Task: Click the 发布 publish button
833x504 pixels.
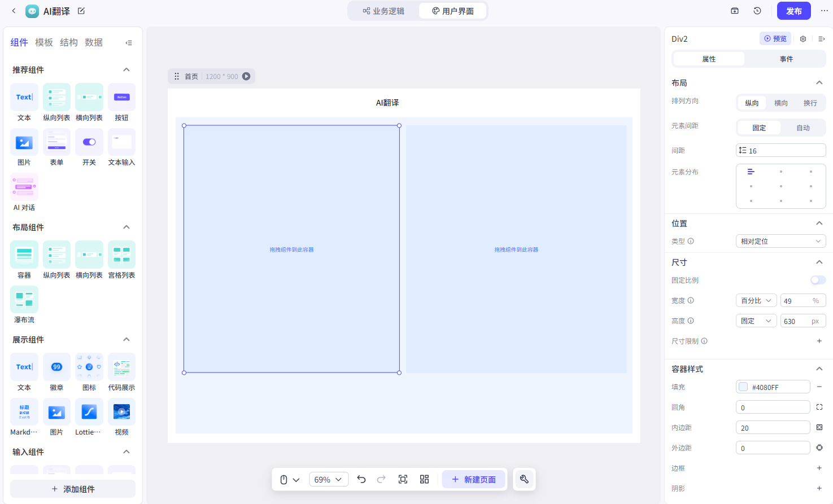Action: pyautogui.click(x=793, y=10)
